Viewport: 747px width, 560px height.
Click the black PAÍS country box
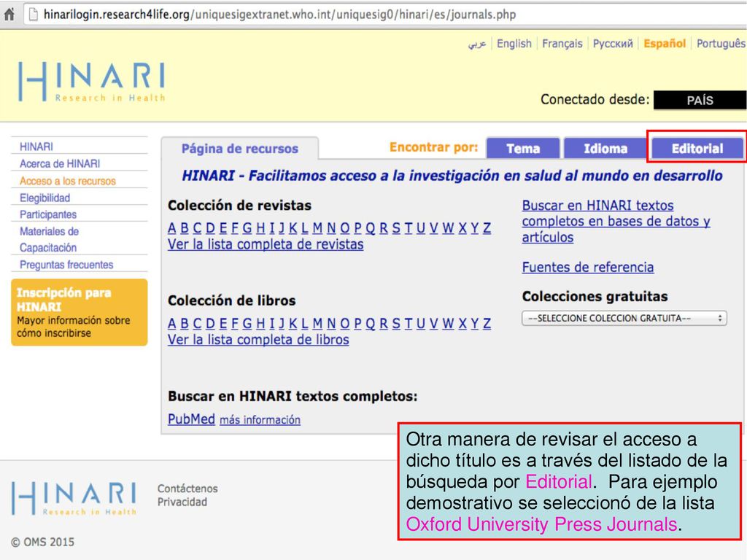tap(700, 101)
